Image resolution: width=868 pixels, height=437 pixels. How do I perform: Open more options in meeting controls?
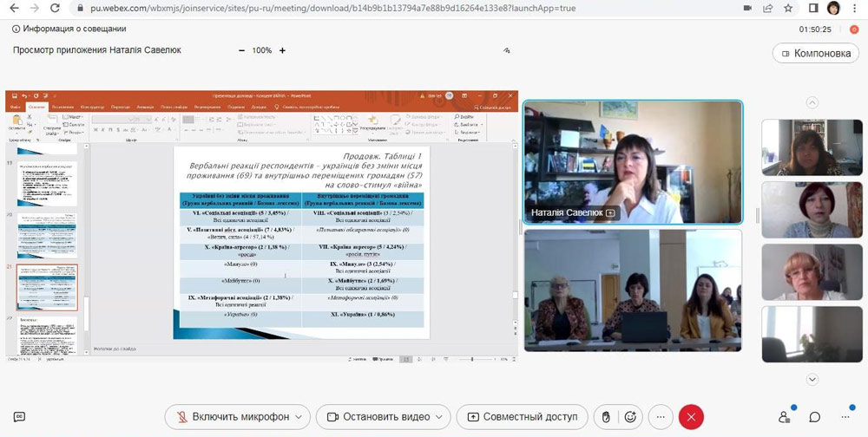[661, 417]
